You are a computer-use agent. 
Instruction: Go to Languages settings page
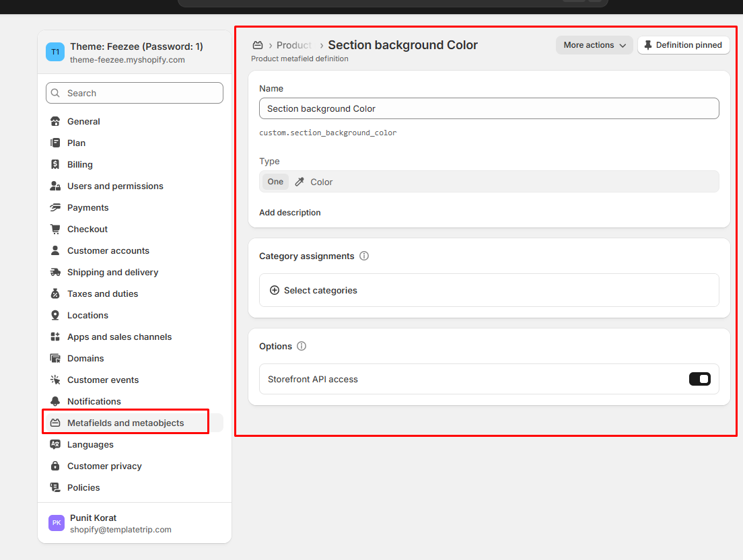(x=90, y=444)
